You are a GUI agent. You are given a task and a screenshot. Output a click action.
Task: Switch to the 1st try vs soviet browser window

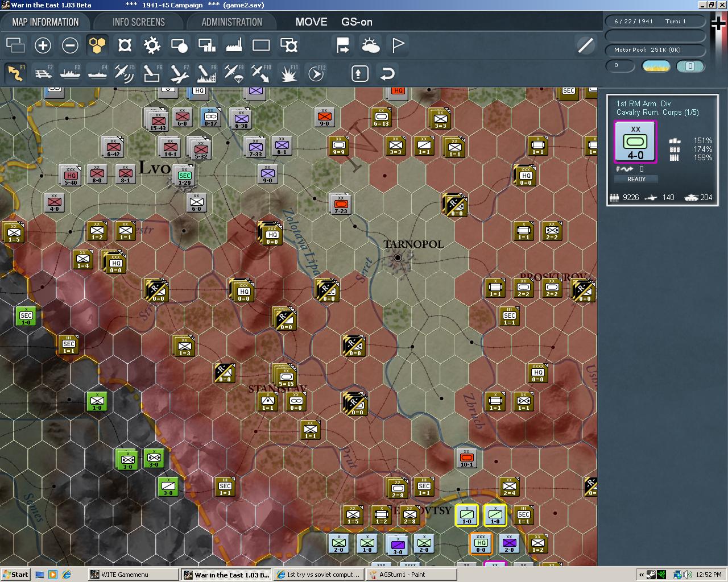pyautogui.click(x=318, y=575)
